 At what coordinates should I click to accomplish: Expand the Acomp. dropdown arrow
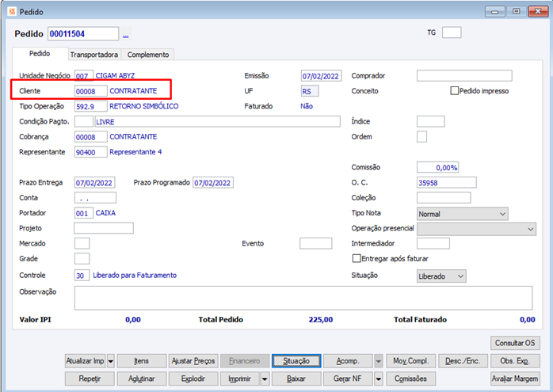pos(378,361)
